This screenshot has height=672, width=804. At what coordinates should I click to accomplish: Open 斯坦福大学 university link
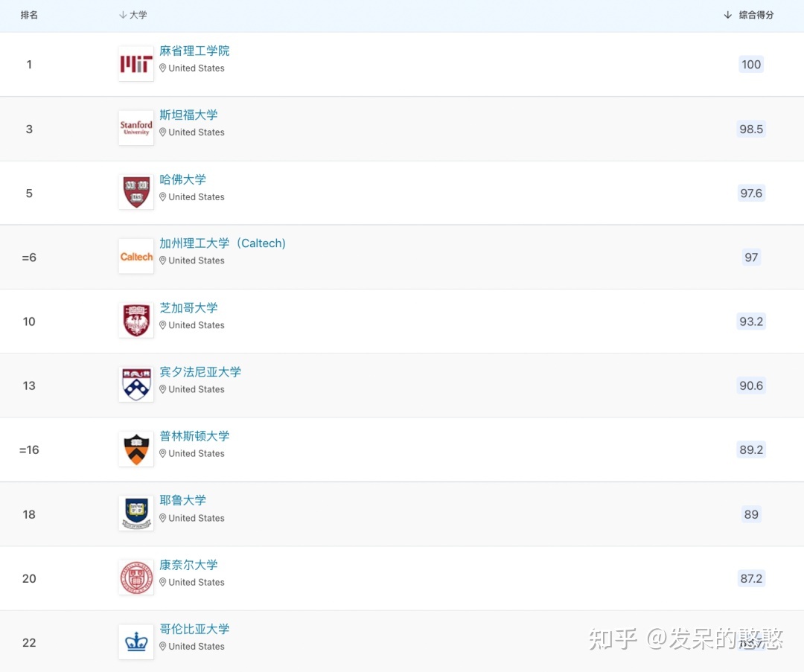(x=188, y=115)
